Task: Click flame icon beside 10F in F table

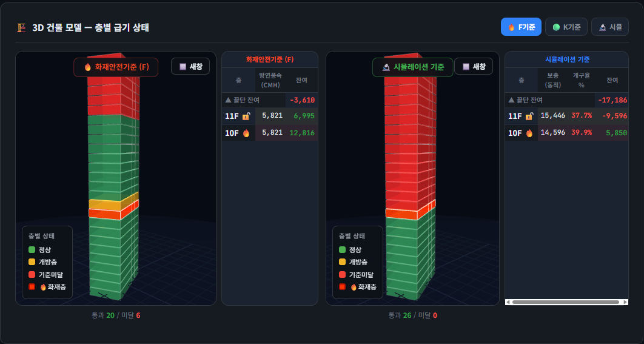Action: click(x=246, y=133)
